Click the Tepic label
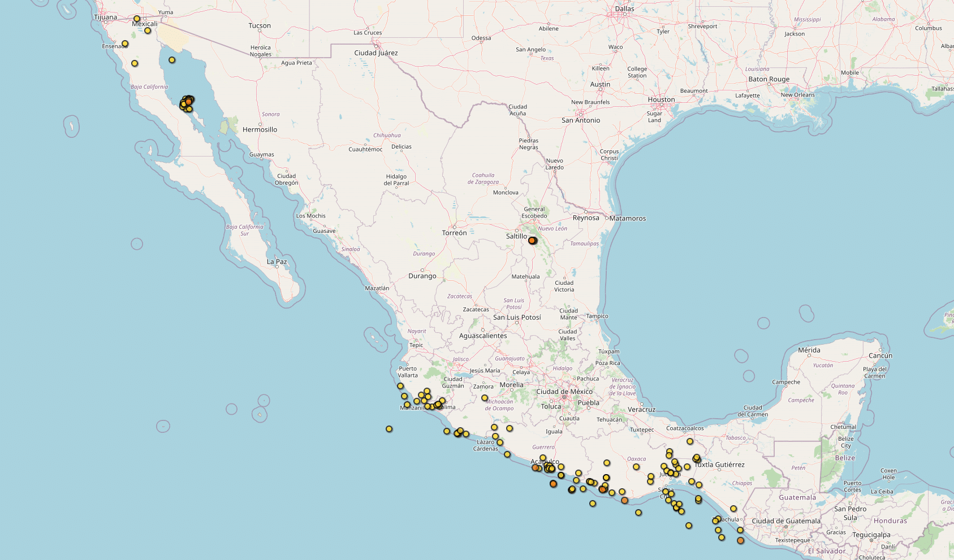The image size is (954, 560). 416,345
